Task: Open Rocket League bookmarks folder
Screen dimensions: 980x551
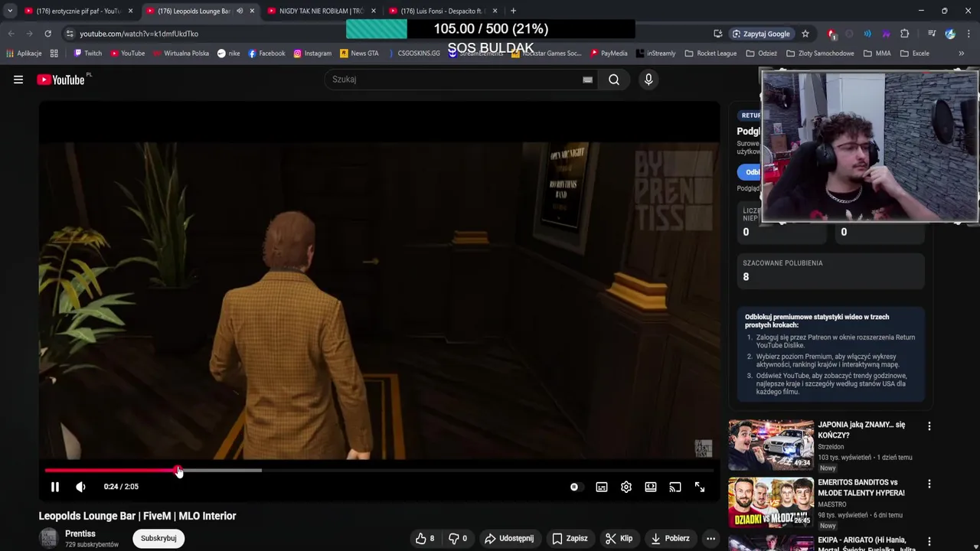Action: click(710, 54)
